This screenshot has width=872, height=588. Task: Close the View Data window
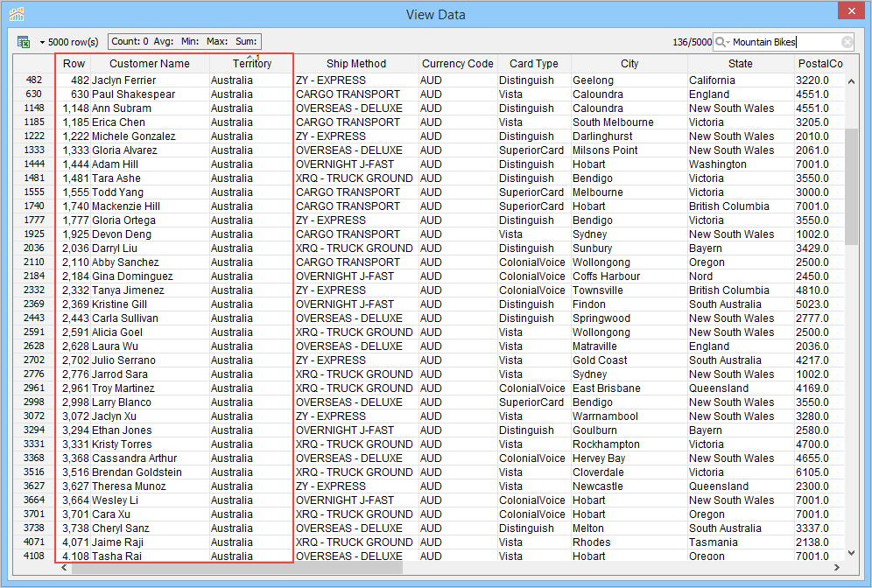tap(851, 10)
